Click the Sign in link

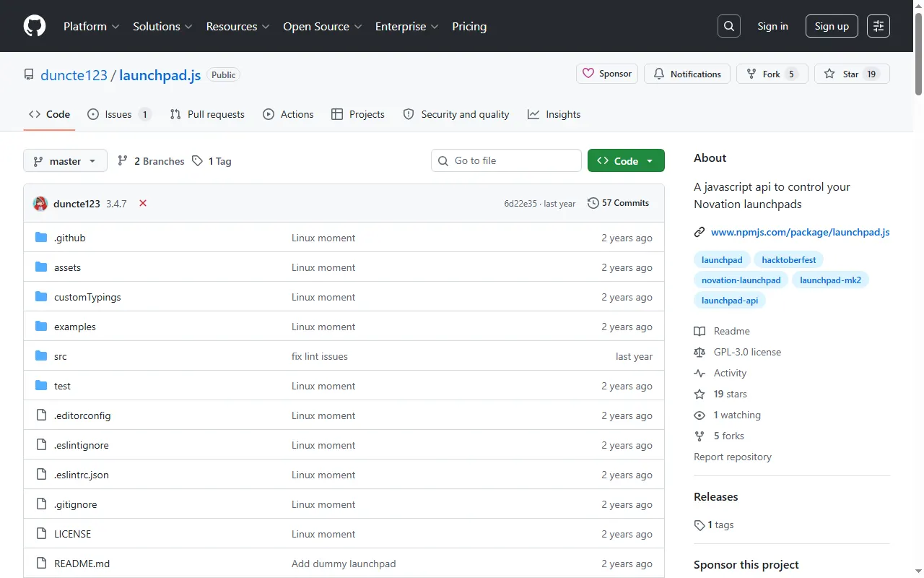772,26
